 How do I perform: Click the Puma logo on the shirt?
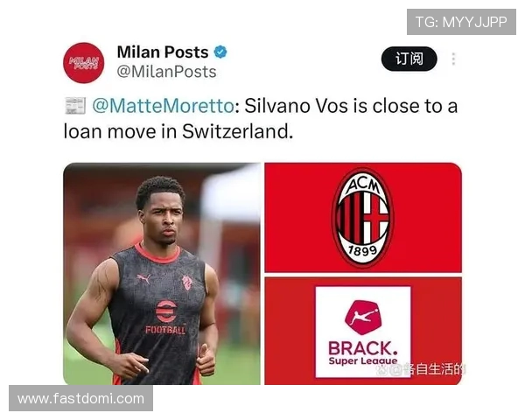pyautogui.click(x=143, y=278)
